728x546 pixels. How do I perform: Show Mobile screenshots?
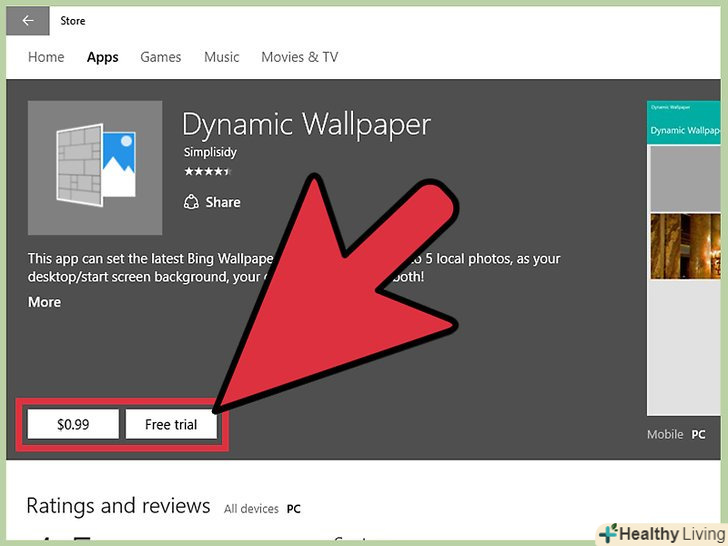(x=665, y=435)
